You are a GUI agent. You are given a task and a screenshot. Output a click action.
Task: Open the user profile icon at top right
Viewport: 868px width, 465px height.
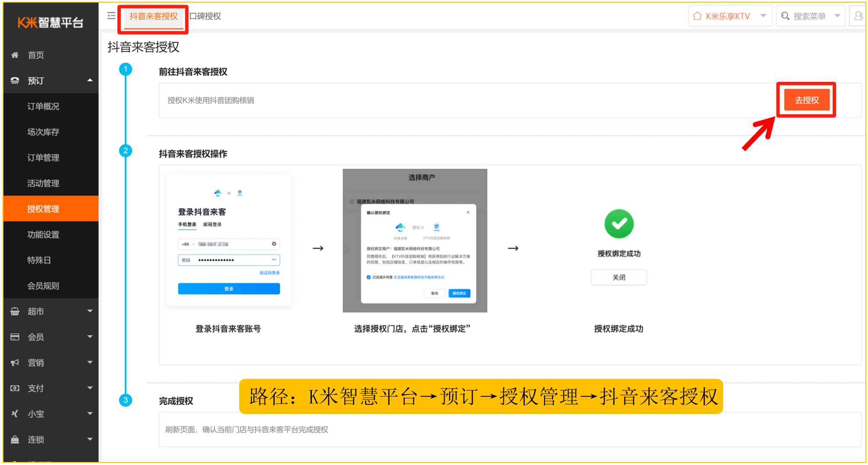click(858, 16)
